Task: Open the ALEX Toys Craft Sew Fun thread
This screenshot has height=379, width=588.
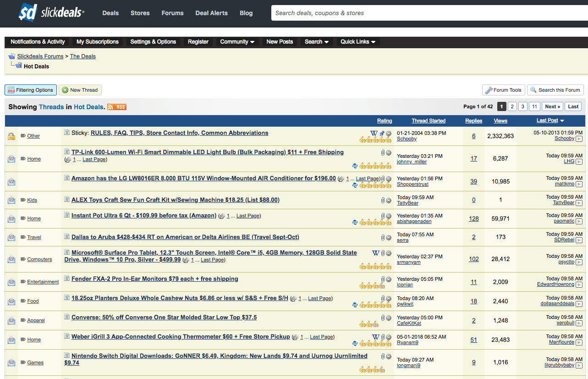Action: pyautogui.click(x=176, y=200)
